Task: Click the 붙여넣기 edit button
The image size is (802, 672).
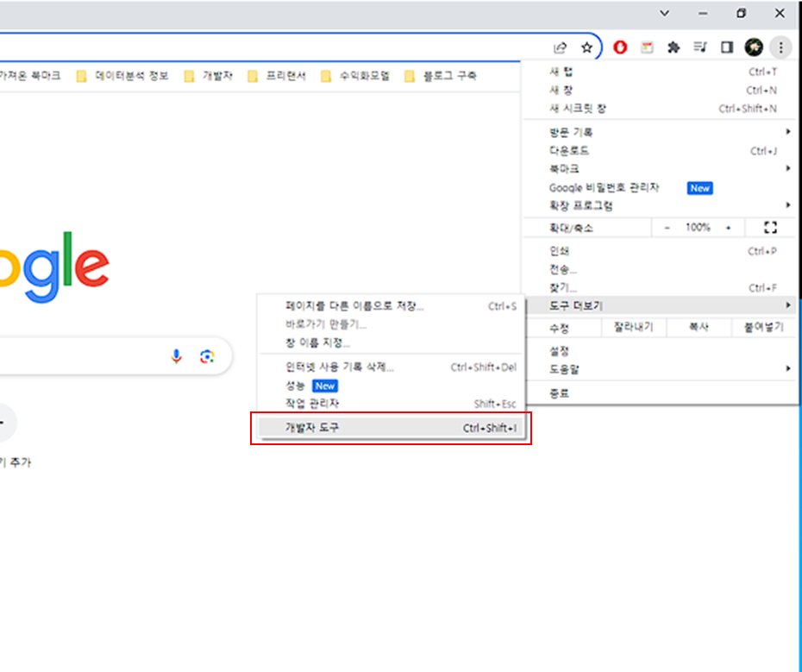Action: (x=764, y=327)
